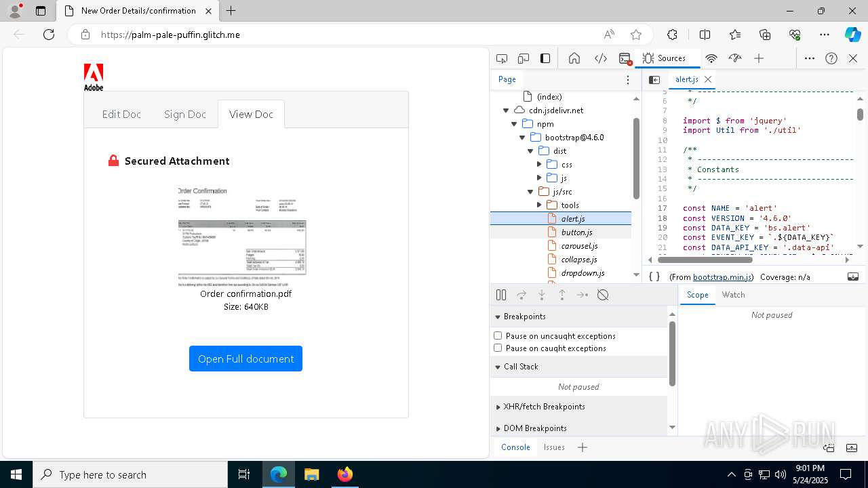Enable Pause on uncaught exceptions
This screenshot has height=488, width=868.
(x=498, y=335)
